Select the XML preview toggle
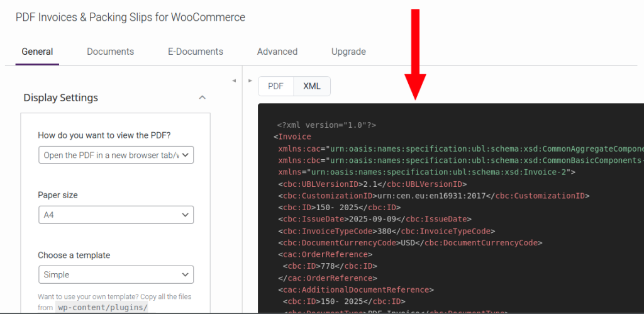This screenshot has width=644, height=314. coord(312,86)
